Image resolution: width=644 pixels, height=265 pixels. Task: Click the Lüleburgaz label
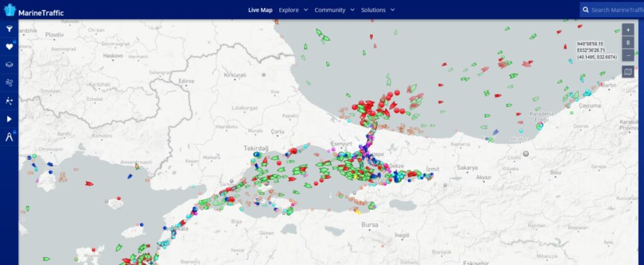(x=245, y=108)
